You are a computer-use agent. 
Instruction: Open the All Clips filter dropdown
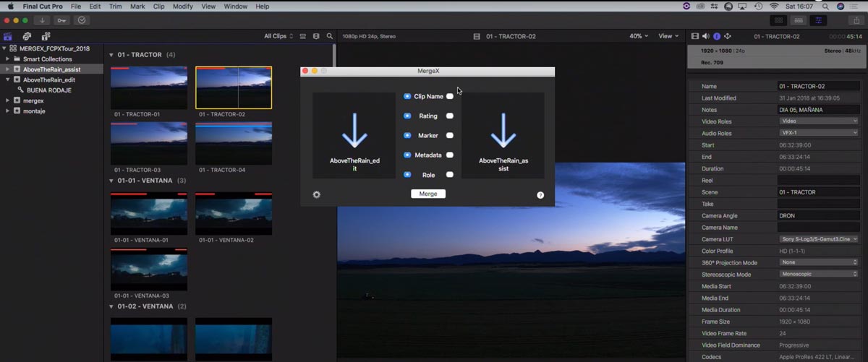coord(278,36)
